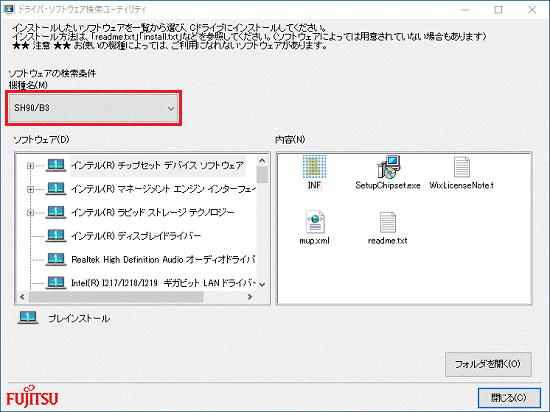550x412 pixels.
Task: Click the laptop icon beside Intel(R) I217/I218/I219
Action: [56, 282]
